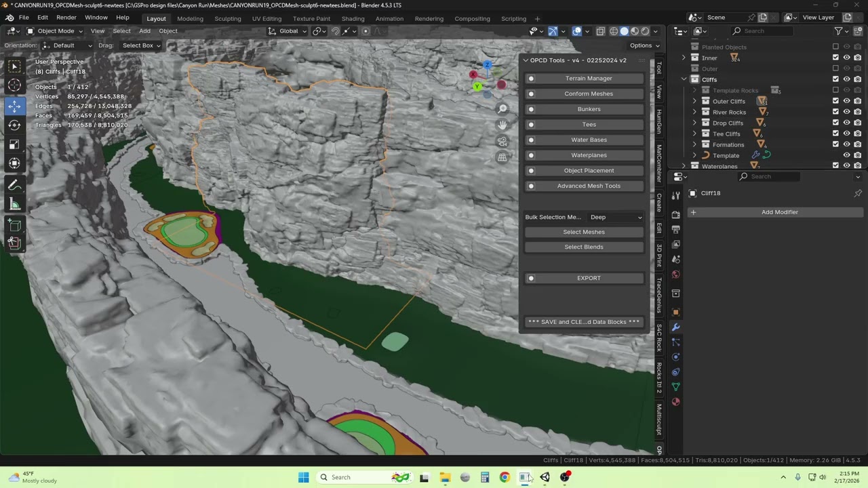868x488 pixels.
Task: Click the Add Modifier button
Action: tap(779, 212)
